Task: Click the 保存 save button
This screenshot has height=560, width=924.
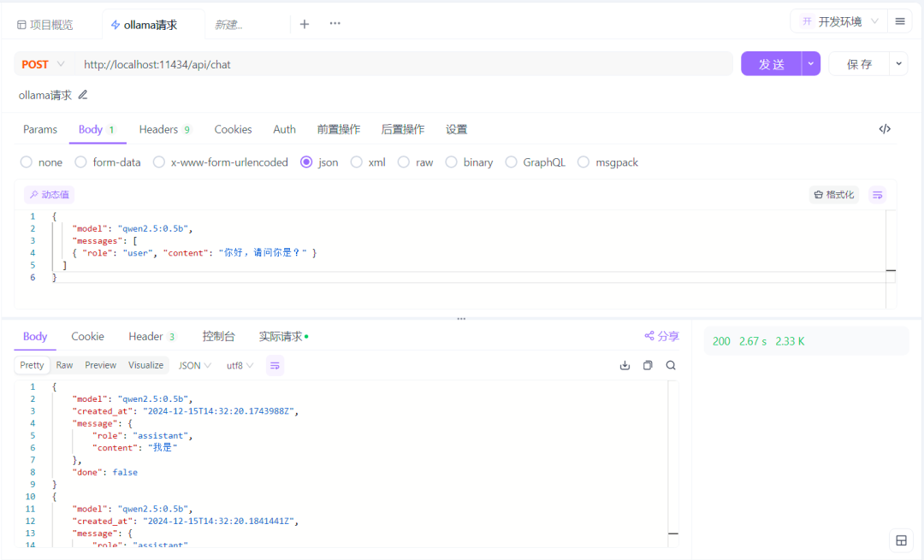Action: (x=859, y=64)
